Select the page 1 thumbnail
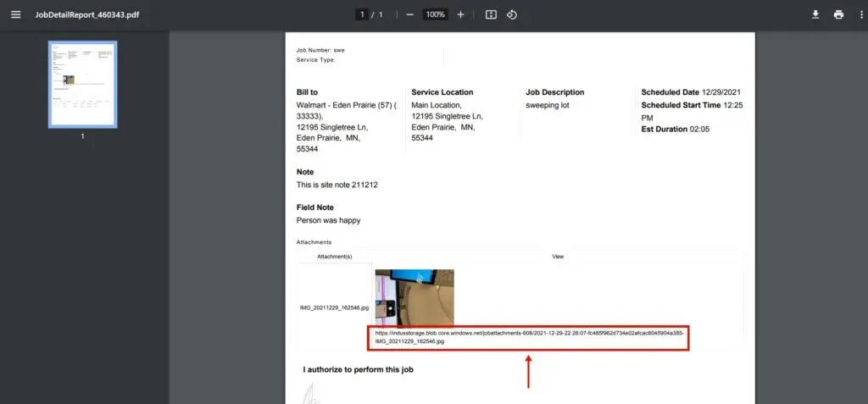 (x=82, y=84)
